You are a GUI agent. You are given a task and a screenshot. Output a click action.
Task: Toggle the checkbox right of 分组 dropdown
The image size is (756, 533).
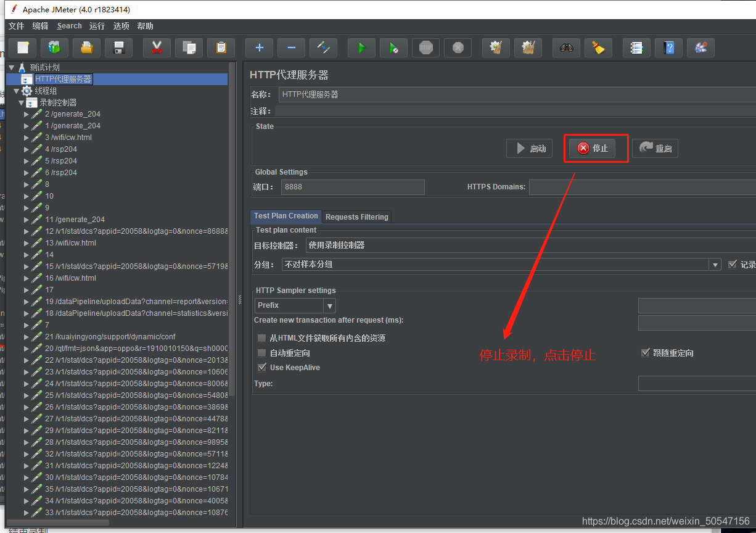tap(733, 264)
